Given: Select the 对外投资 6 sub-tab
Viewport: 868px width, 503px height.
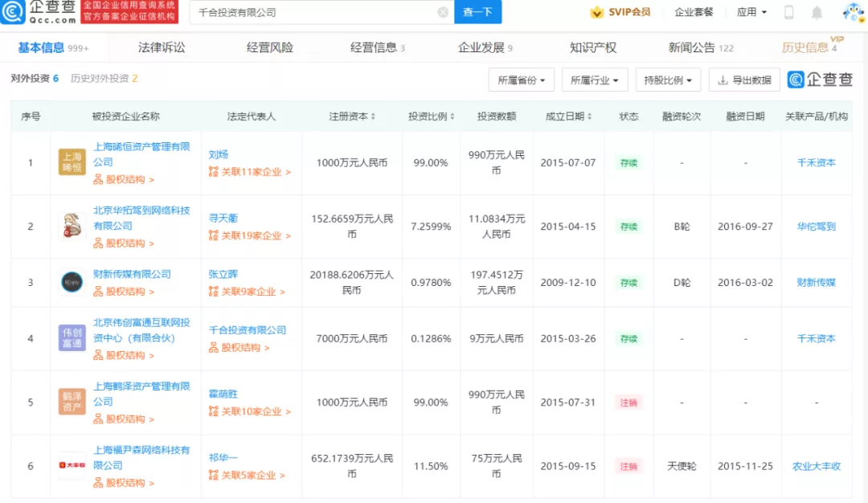Looking at the screenshot, I should pyautogui.click(x=35, y=79).
